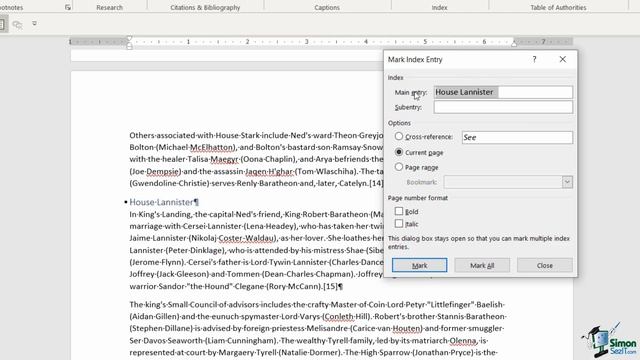Click the right indent marker on the ruler
640x360 pixels.
514,44
